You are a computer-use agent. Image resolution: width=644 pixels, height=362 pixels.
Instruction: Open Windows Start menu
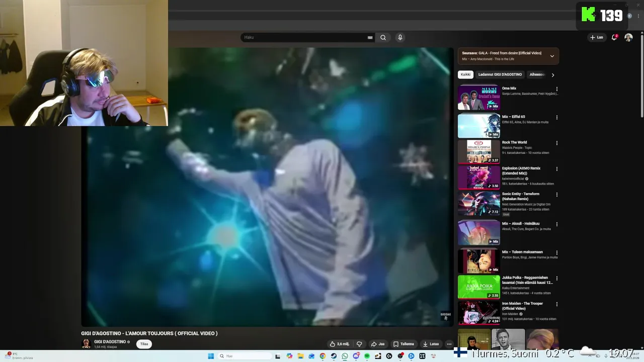[211, 356]
